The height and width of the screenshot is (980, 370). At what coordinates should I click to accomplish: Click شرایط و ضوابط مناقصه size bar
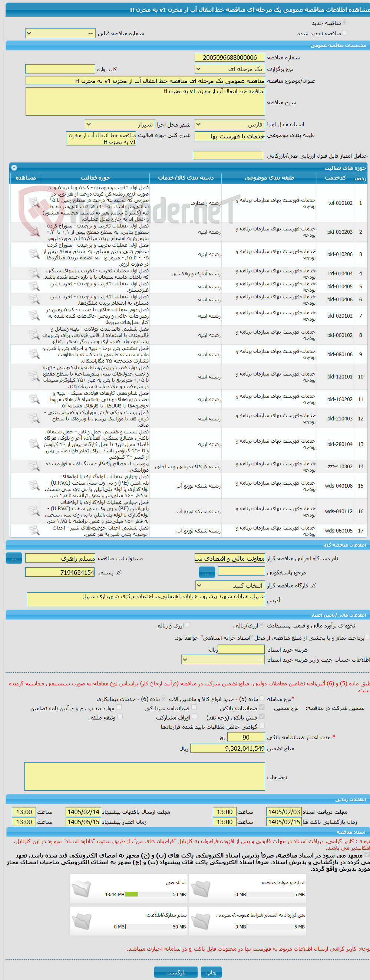point(270,894)
